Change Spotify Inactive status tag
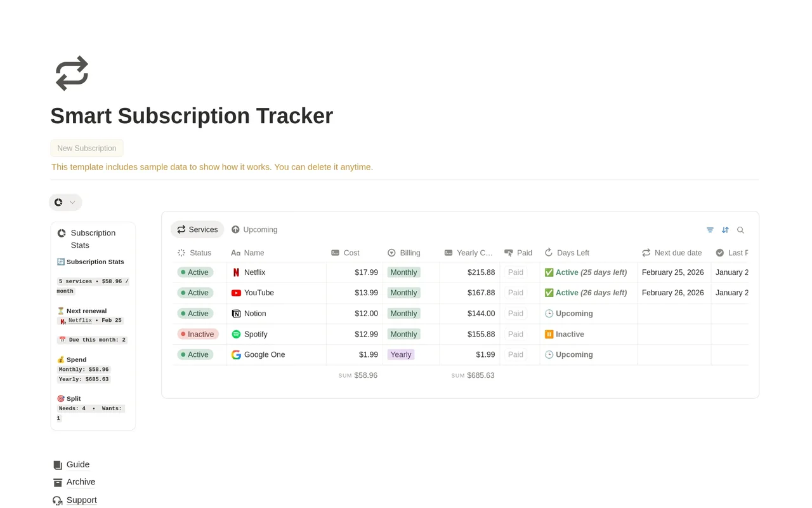The width and height of the screenshot is (812, 508). pos(198,334)
